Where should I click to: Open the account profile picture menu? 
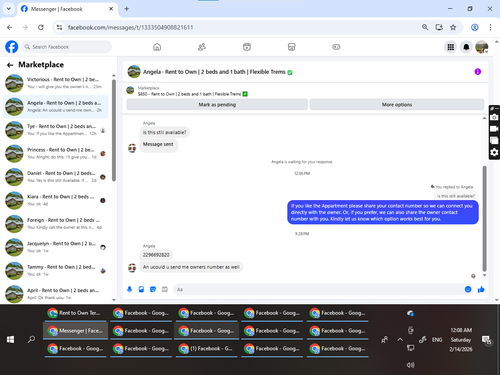[482, 47]
